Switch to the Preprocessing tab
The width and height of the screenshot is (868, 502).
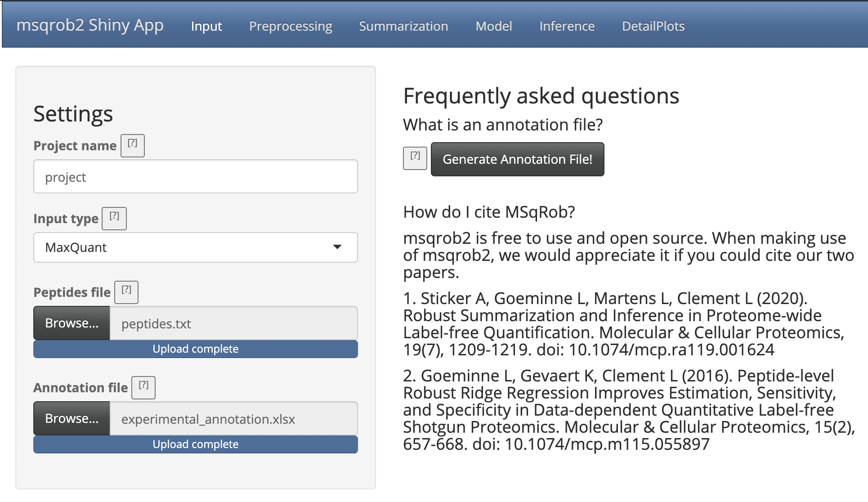tap(291, 26)
